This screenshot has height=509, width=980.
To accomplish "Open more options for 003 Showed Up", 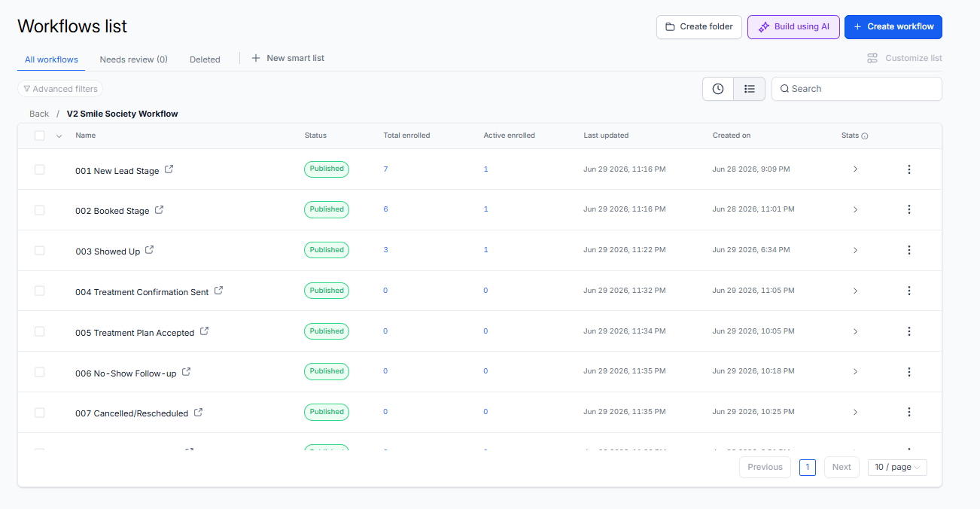I will [909, 250].
